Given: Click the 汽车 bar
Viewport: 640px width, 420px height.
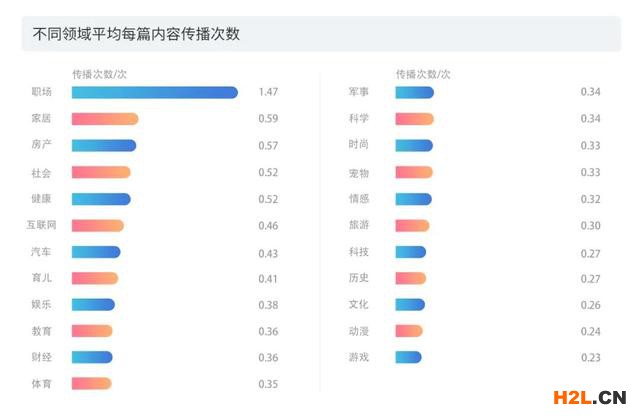Looking at the screenshot, I should [x=95, y=252].
